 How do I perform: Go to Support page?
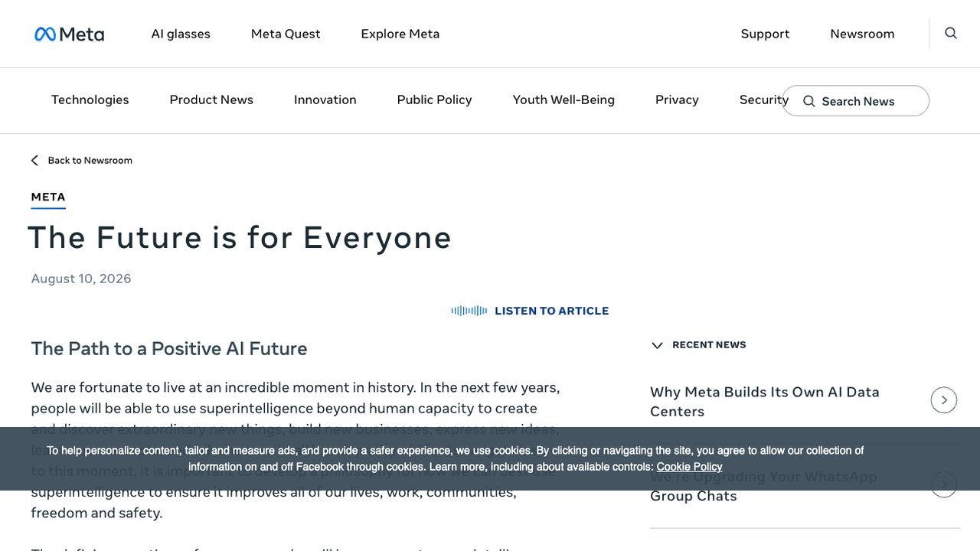[765, 34]
